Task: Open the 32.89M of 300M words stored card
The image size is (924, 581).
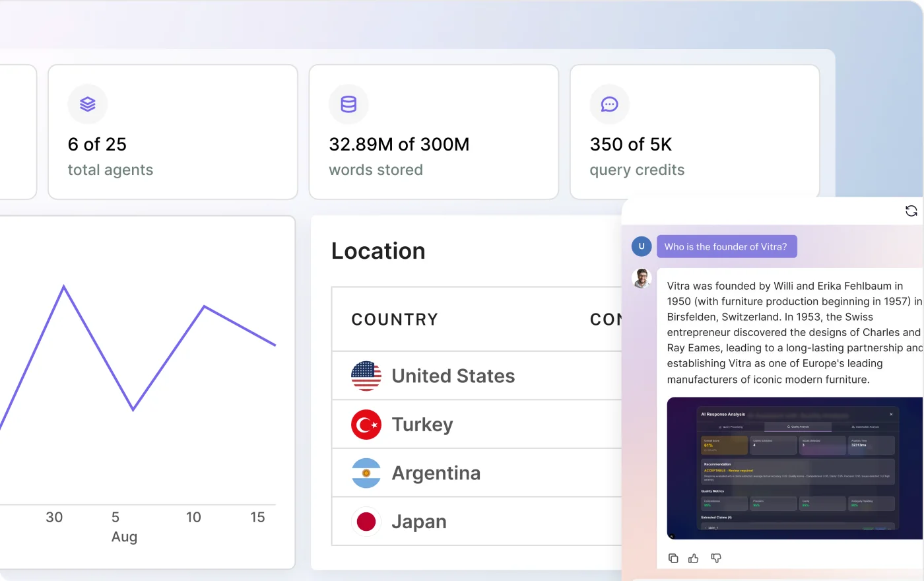Action: point(434,132)
